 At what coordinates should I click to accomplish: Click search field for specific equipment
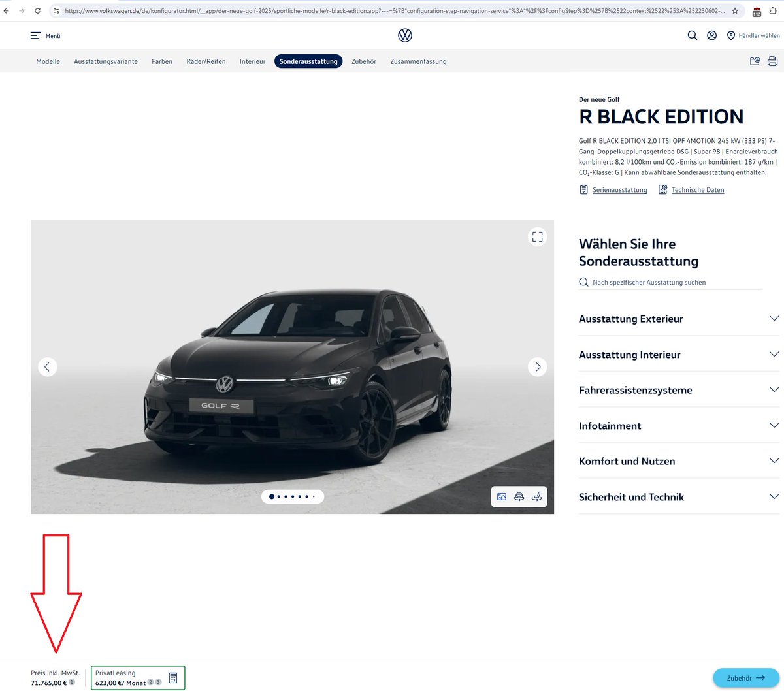[x=670, y=283]
